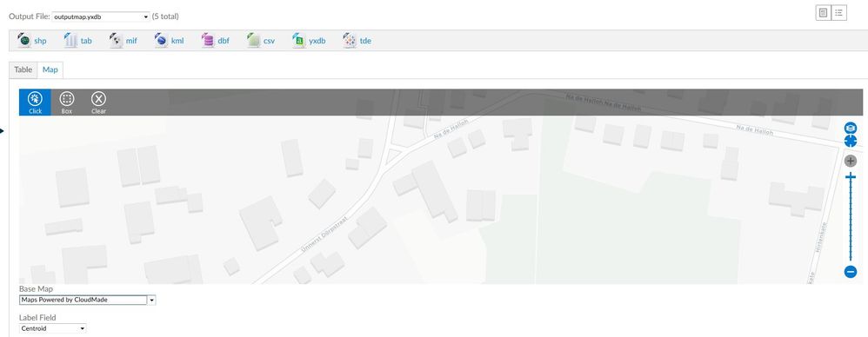This screenshot has height=337, width=868.
Task: Download output as mif file
Action: (x=124, y=40)
